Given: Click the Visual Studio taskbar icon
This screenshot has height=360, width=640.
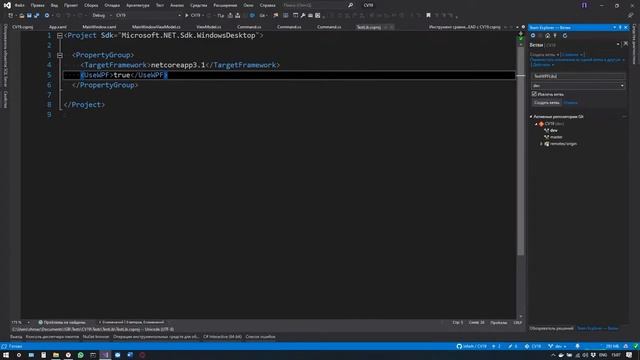Looking at the screenshot, I should [x=105, y=356].
